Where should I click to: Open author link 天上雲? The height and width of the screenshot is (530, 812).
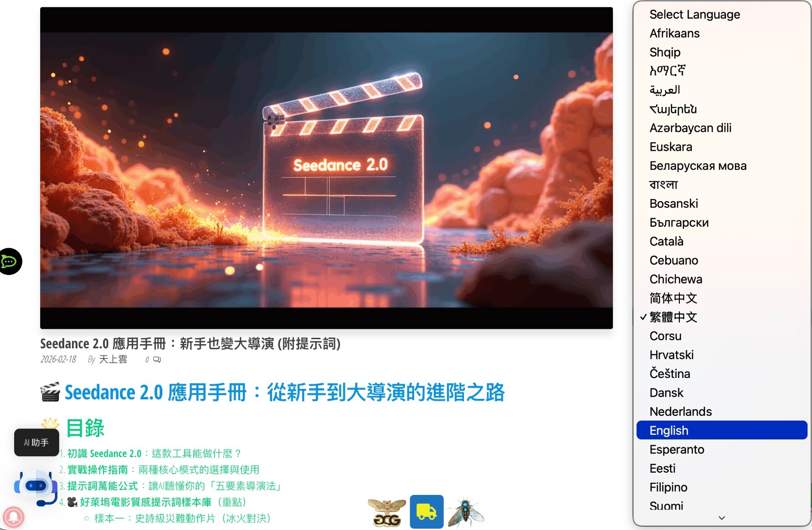point(113,359)
